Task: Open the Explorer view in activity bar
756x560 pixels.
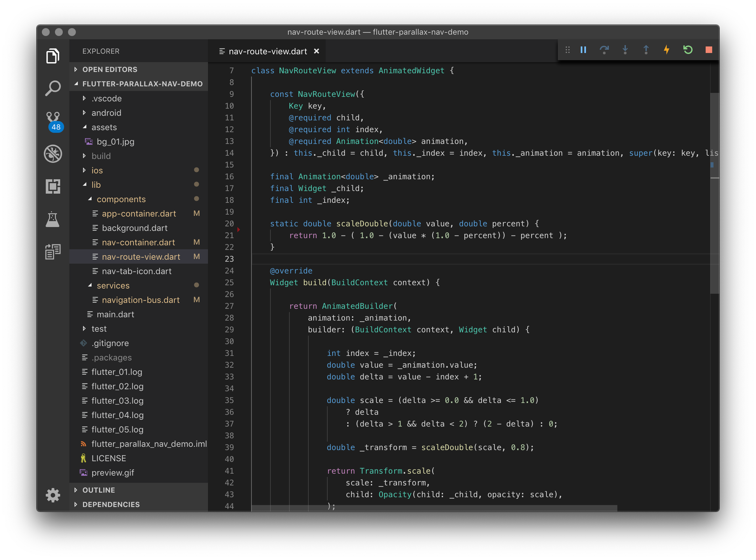Action: pyautogui.click(x=53, y=55)
